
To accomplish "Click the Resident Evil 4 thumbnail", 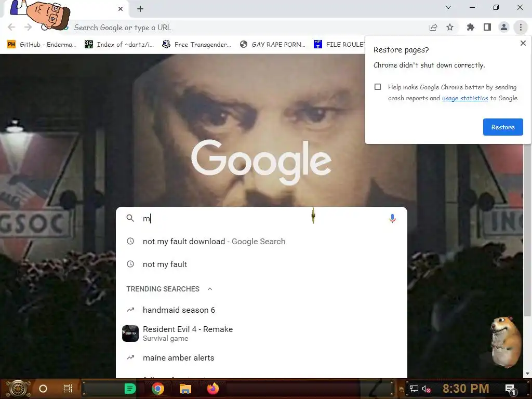I will (x=130, y=334).
